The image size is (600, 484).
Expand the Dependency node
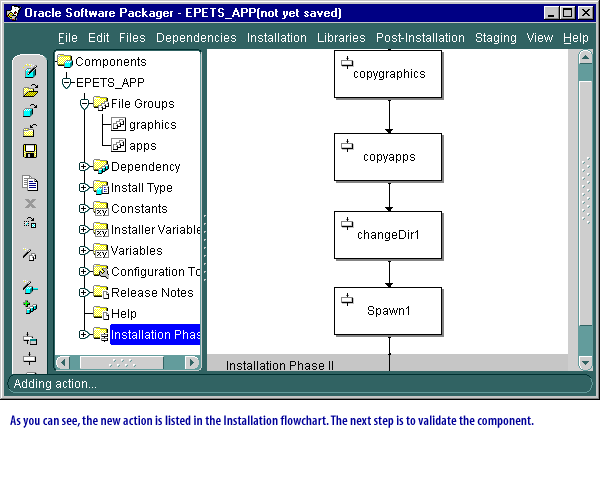(84, 166)
